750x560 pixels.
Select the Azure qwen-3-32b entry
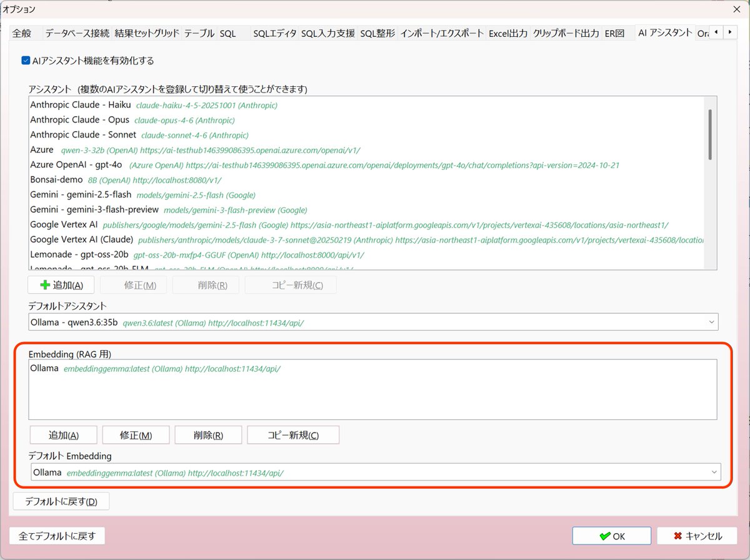point(367,150)
